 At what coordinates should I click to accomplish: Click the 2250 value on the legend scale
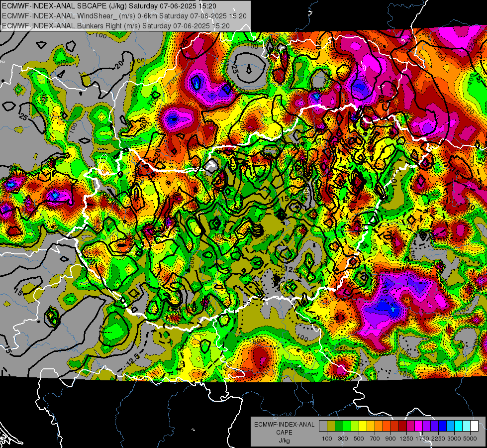click(439, 439)
